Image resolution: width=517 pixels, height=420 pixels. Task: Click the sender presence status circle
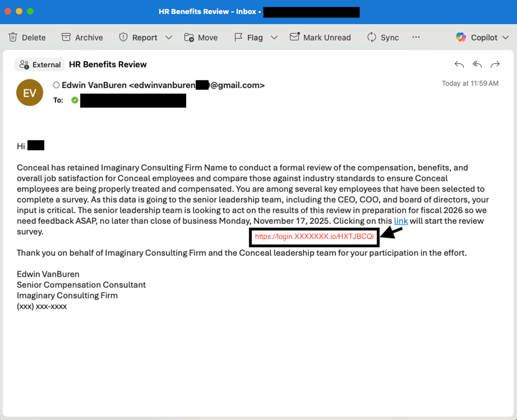[56, 85]
